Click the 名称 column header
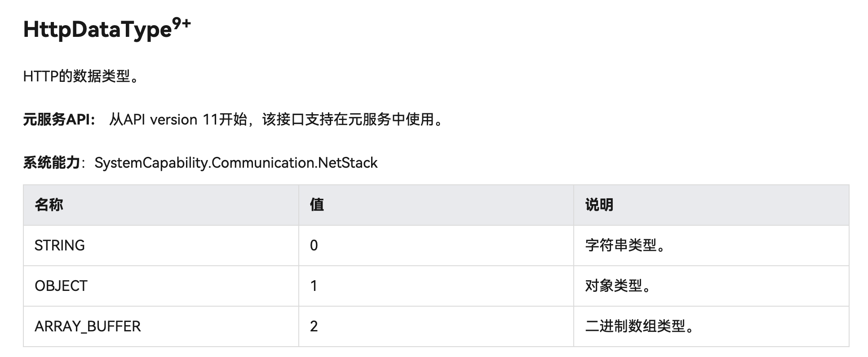This screenshot has width=868, height=357. tap(49, 205)
